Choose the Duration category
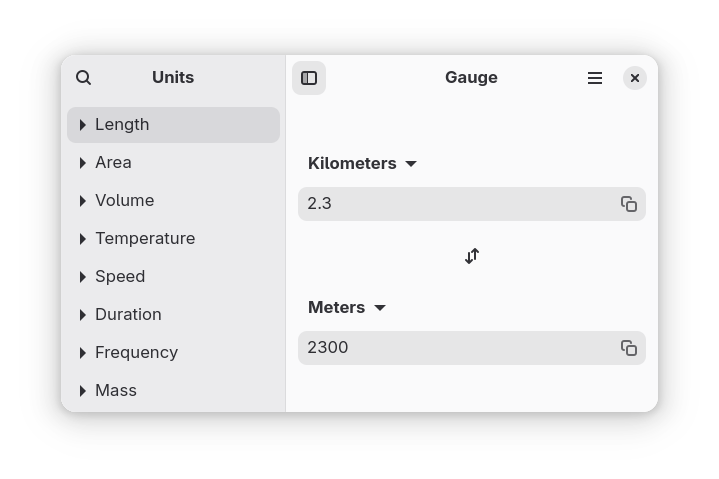719x479 pixels. 173,315
